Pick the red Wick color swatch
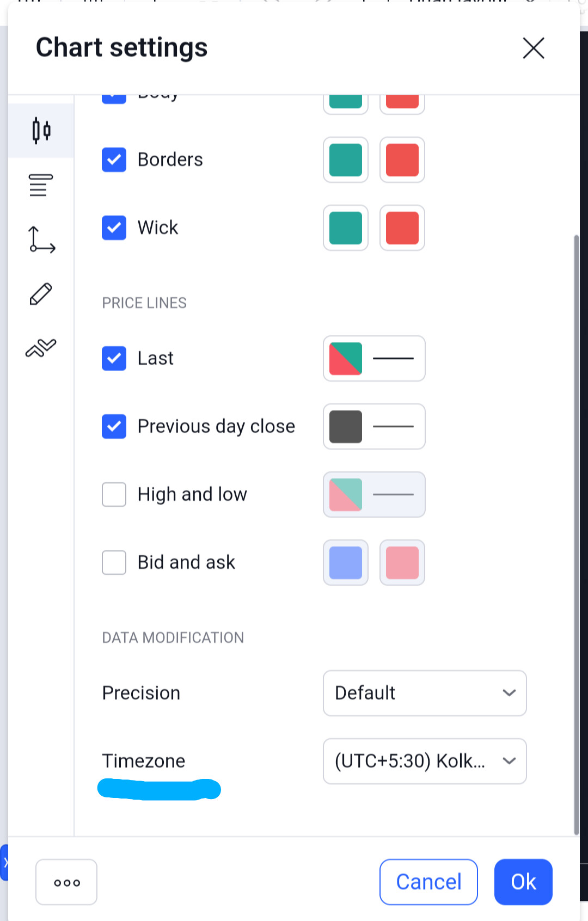 click(402, 228)
